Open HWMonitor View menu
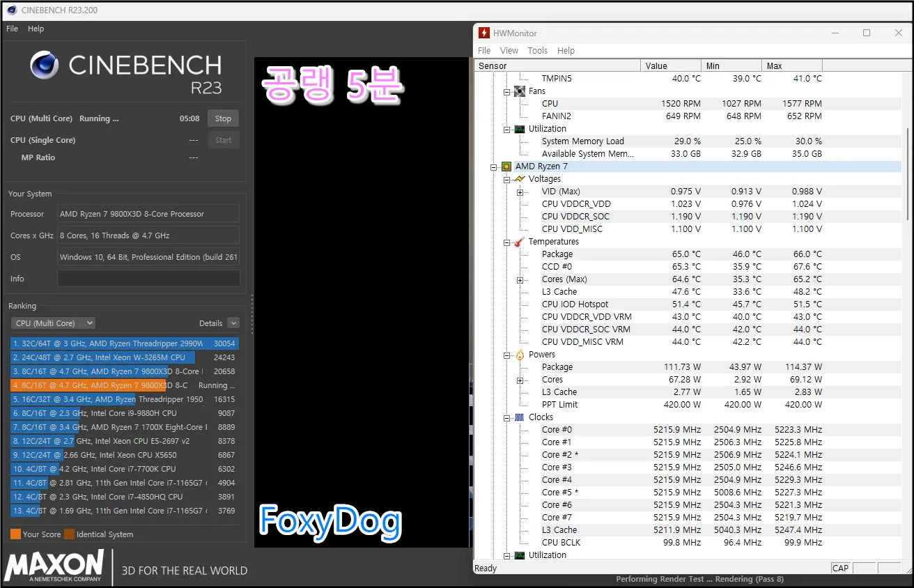 509,51
